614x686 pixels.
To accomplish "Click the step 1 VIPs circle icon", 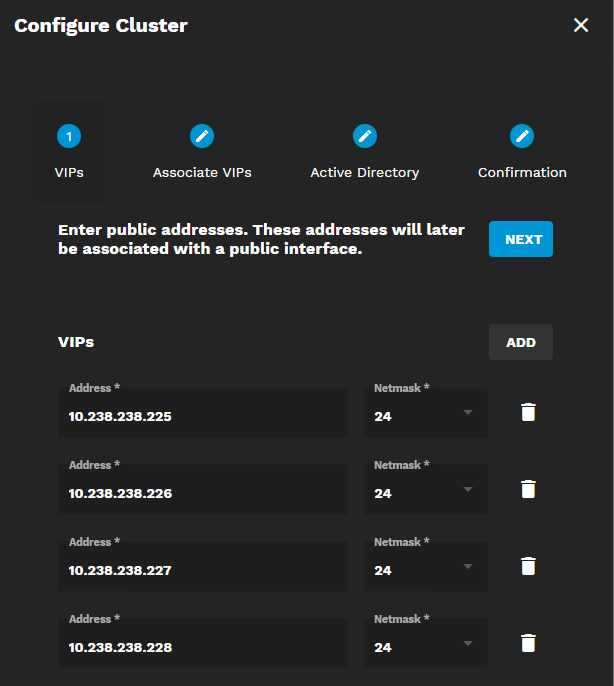I will pos(69,136).
